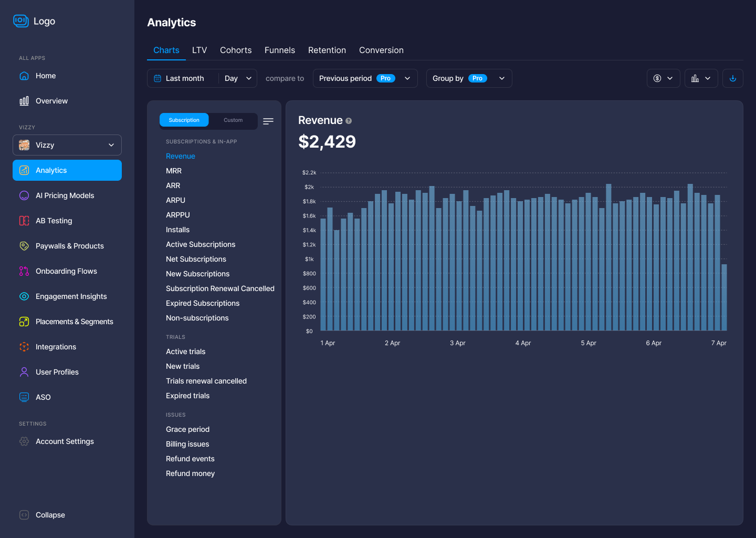
Task: Go to AB Testing in sidebar
Action: pyautogui.click(x=54, y=221)
